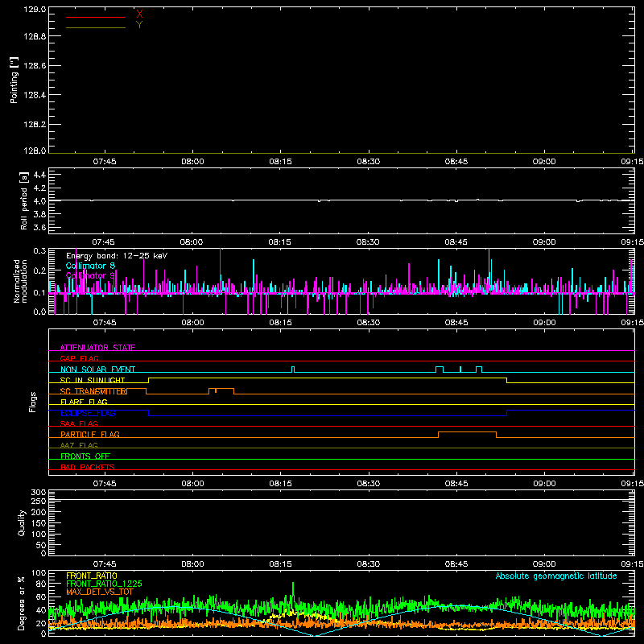
Task: Click the 4.4 tick label on Roll period axis
Action: pyautogui.click(x=39, y=175)
